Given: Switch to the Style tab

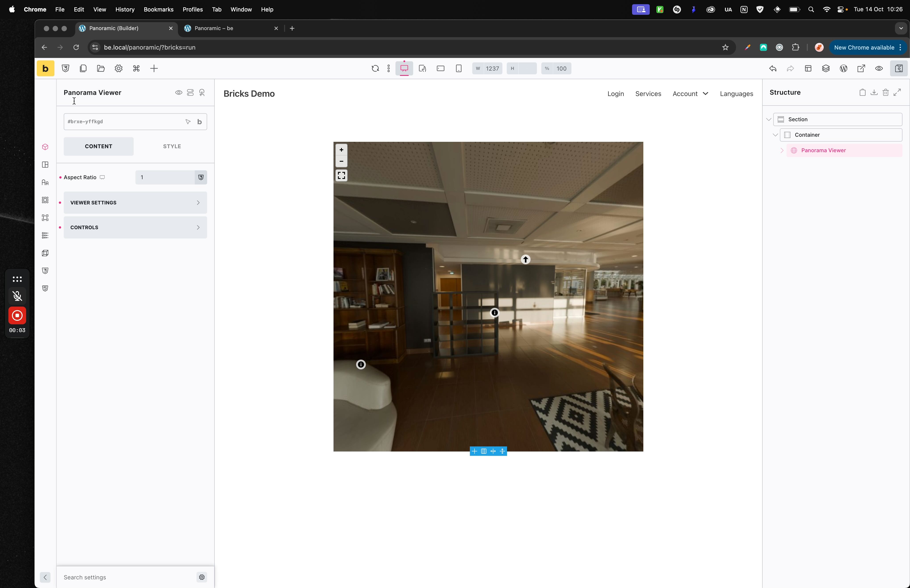Looking at the screenshot, I should pyautogui.click(x=172, y=146).
